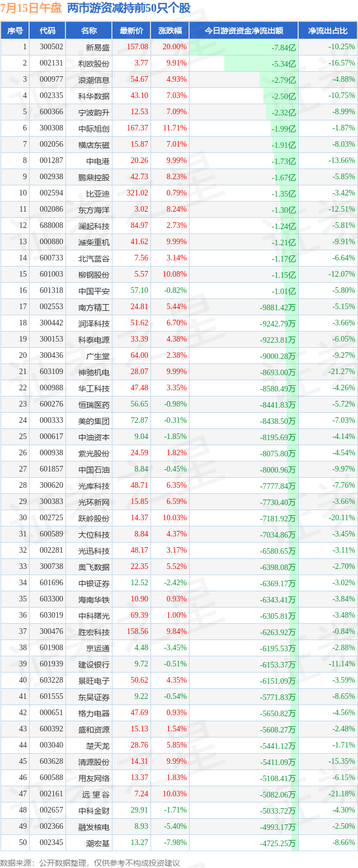Image resolution: width=358 pixels, height=868 pixels.
Task: Select stock name 楚天龙
Action: click(98, 745)
